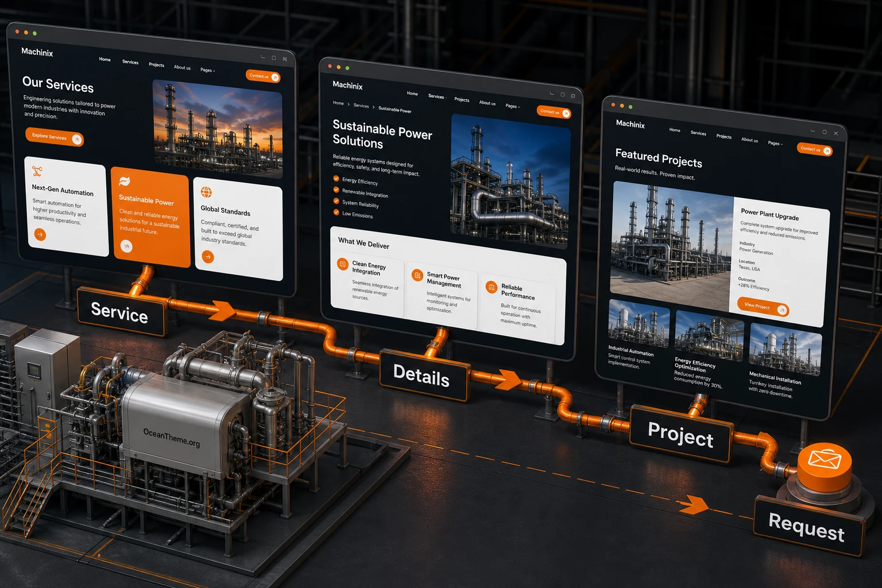Click Smart Power Management icon
The width and height of the screenshot is (882, 588).
coord(417,276)
